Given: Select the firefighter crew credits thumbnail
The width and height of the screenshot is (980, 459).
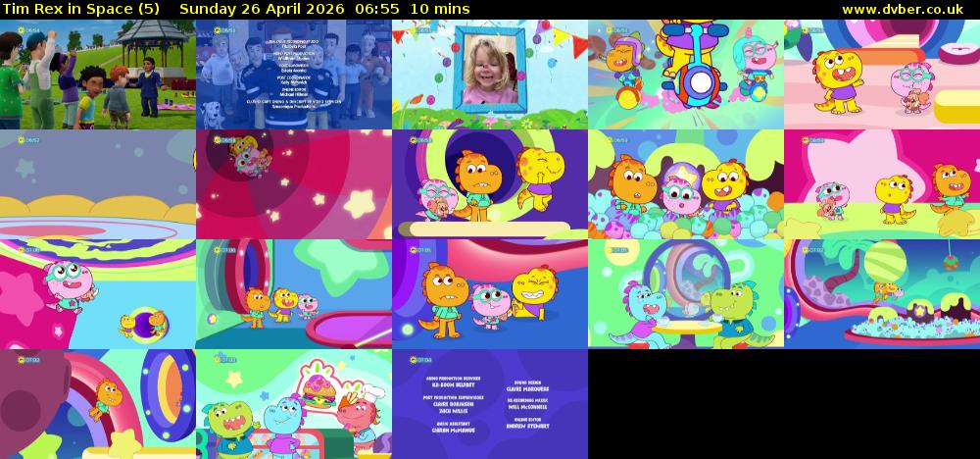Looking at the screenshot, I should [294, 75].
